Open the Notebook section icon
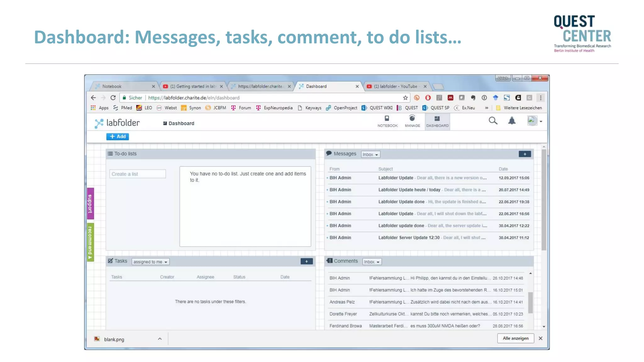Image resolution: width=644 pixels, height=362 pixels. coord(387,121)
